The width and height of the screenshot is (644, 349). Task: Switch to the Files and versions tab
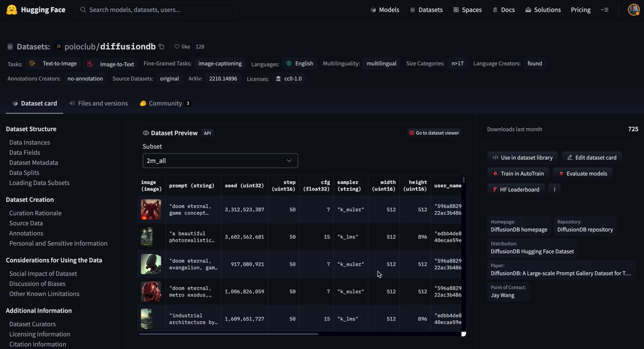[x=99, y=103]
